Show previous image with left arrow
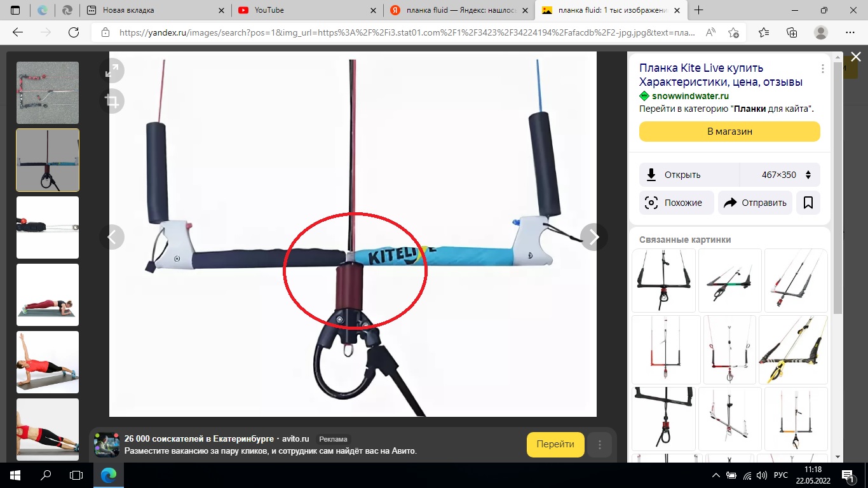The image size is (868, 488). 112,237
